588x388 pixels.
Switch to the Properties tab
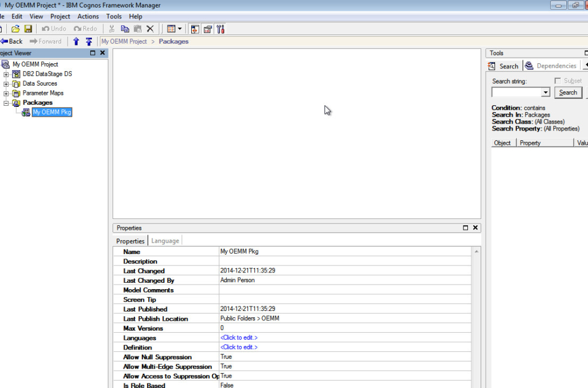(130, 241)
